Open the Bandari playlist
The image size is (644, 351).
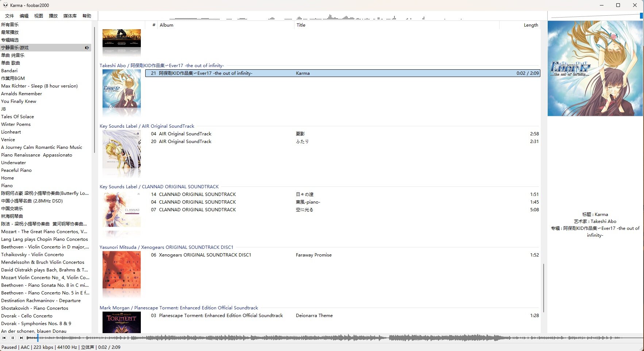tap(46, 70)
